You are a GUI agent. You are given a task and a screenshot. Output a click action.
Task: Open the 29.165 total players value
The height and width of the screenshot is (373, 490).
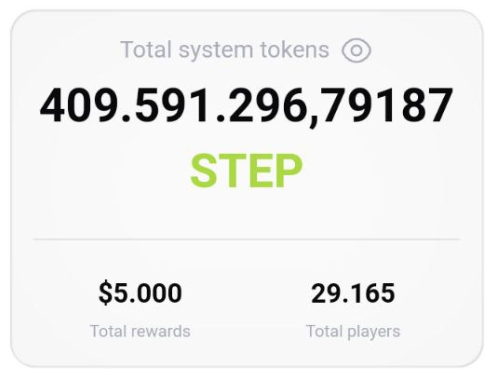(x=353, y=293)
